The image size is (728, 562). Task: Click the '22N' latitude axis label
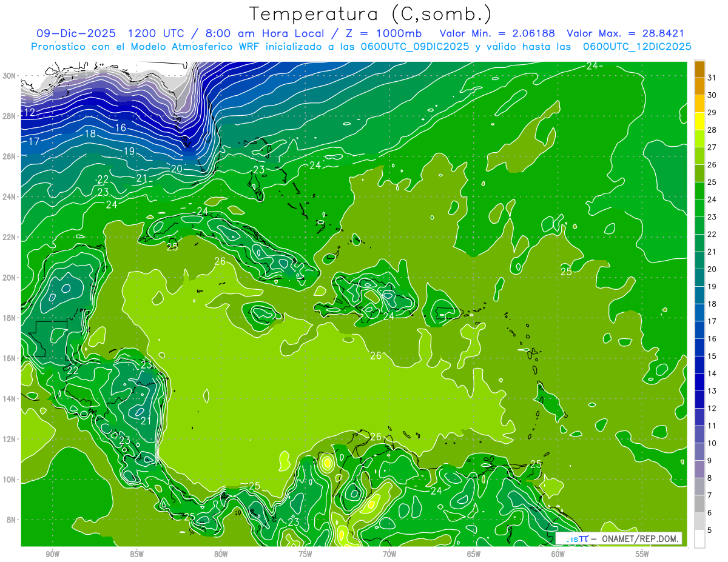coord(10,237)
